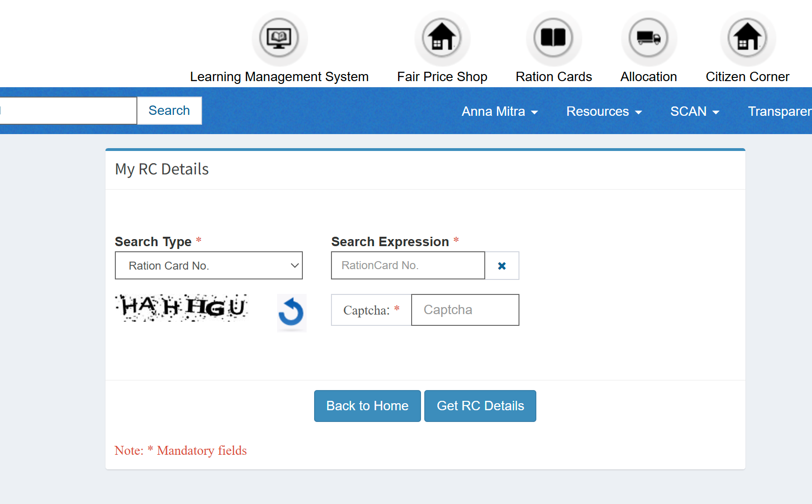This screenshot has height=504, width=812.
Task: Click the RationCard No. input field
Action: click(x=407, y=265)
